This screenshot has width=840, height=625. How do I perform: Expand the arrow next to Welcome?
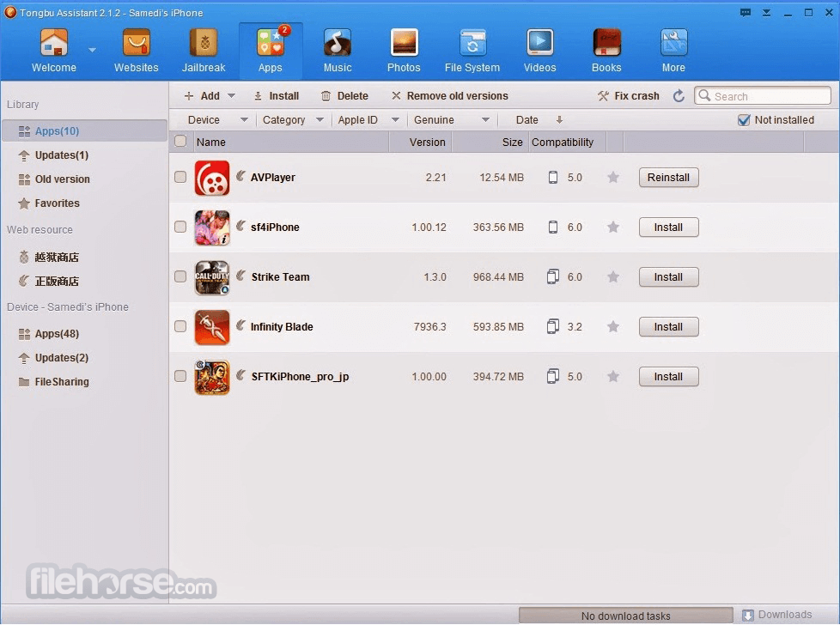[92, 50]
